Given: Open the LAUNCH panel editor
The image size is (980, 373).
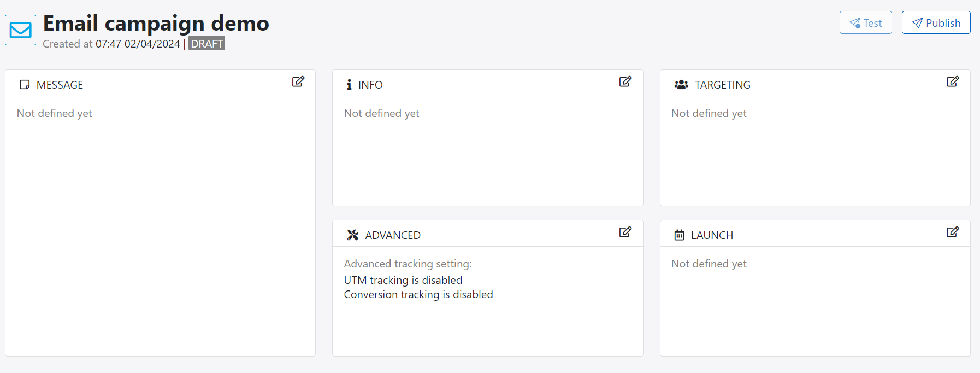Looking at the screenshot, I should click(x=952, y=232).
